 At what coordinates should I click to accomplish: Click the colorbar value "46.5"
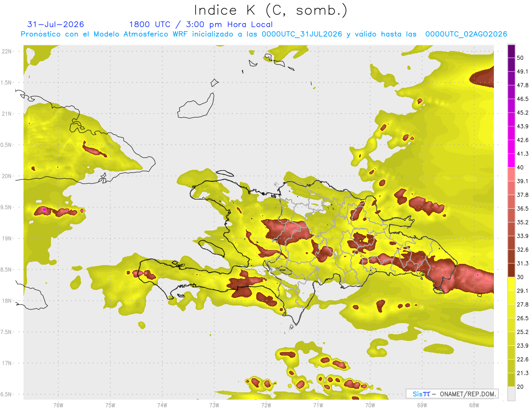pos(522,99)
